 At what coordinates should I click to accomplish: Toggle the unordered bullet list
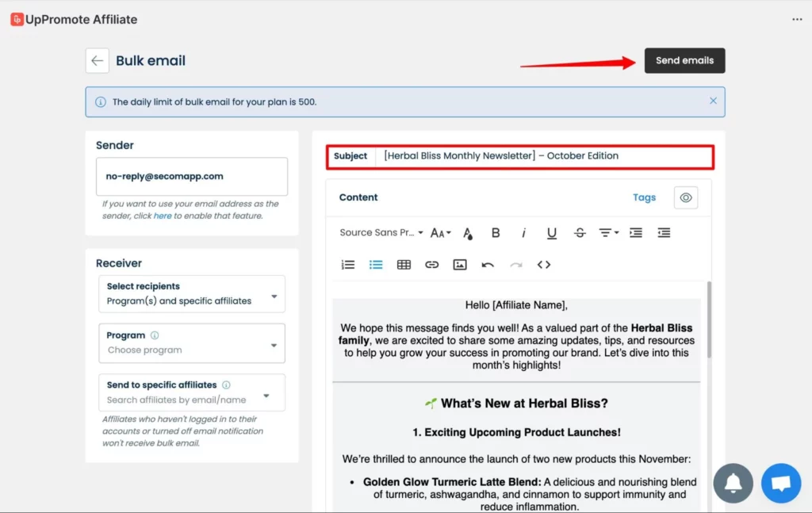click(x=376, y=265)
